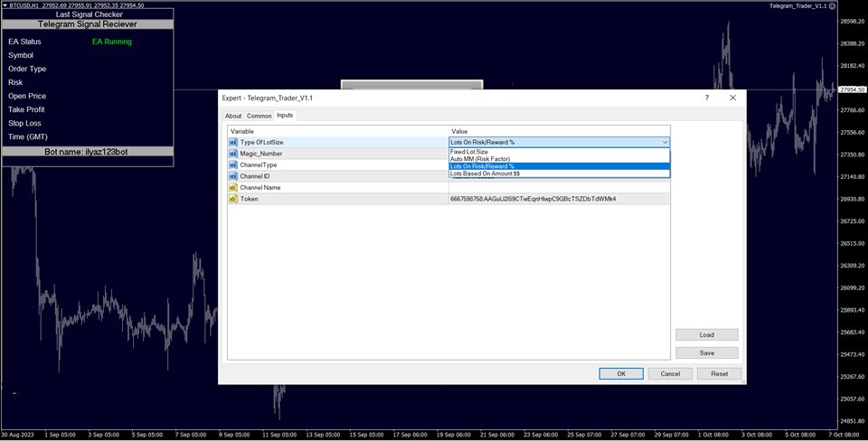Click the Symbol label in signal panel

21,55
